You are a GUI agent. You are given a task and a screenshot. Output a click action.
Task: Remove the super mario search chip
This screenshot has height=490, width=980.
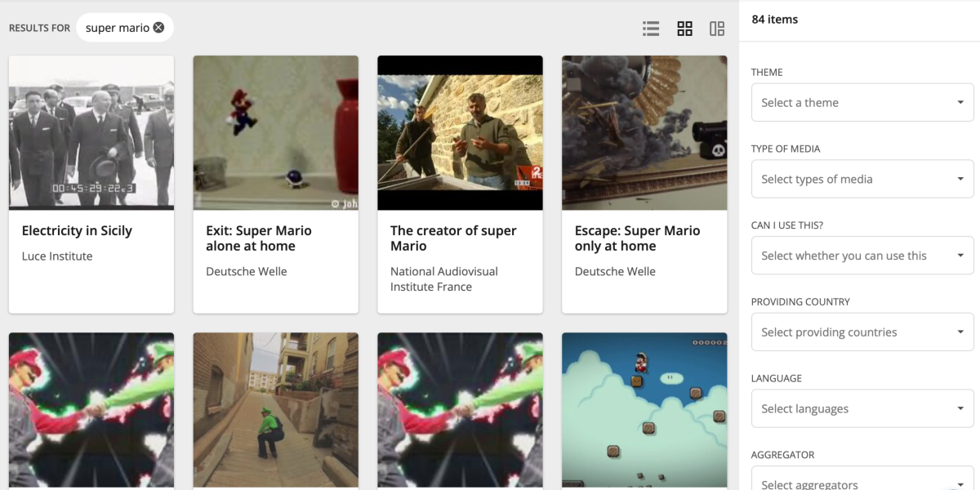point(158,28)
